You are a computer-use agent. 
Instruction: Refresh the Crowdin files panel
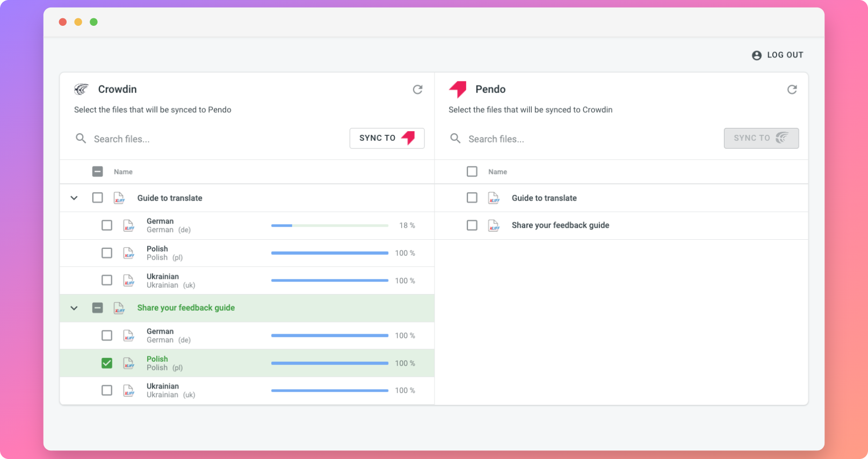tap(417, 89)
